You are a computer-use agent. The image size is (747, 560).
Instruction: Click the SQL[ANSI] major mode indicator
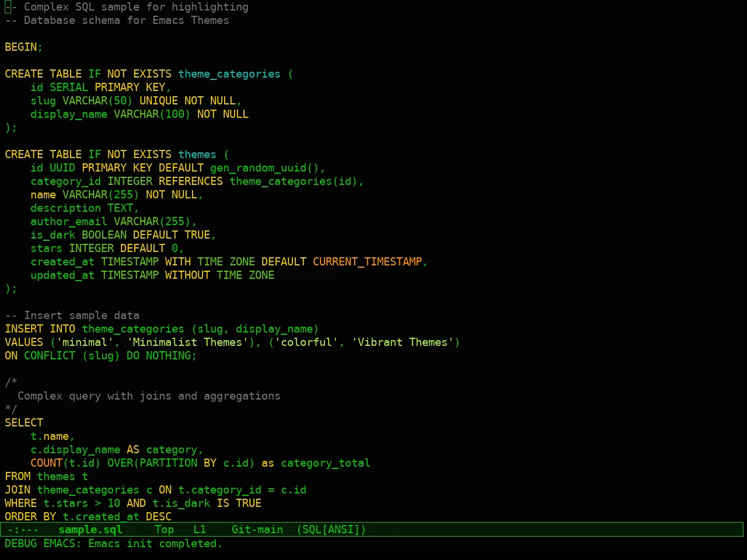click(x=331, y=530)
